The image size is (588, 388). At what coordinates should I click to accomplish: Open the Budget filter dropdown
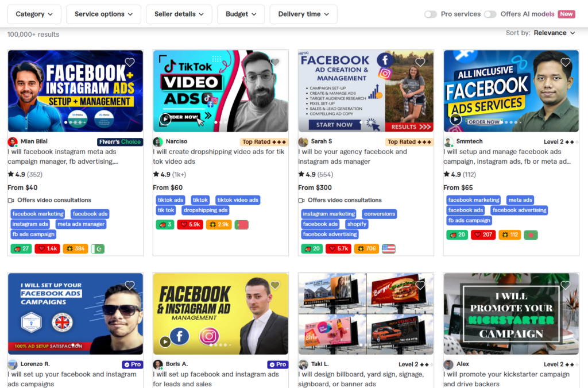(x=241, y=14)
